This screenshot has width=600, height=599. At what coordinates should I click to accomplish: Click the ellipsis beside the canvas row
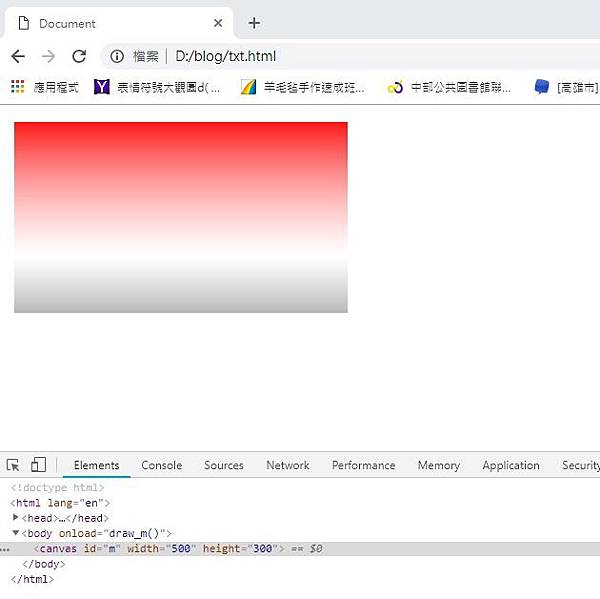(x=5, y=550)
